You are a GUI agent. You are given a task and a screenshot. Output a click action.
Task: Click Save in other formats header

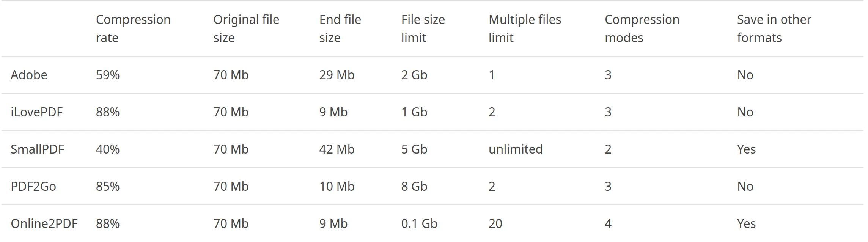point(774,28)
